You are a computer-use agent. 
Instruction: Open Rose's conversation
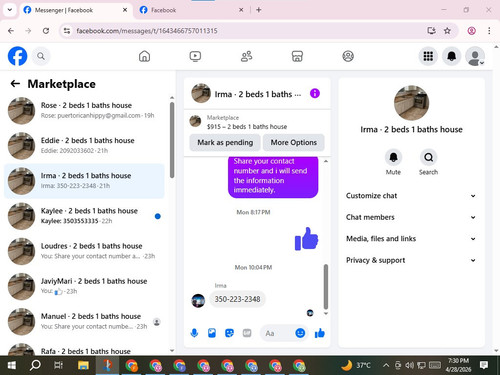point(84,111)
